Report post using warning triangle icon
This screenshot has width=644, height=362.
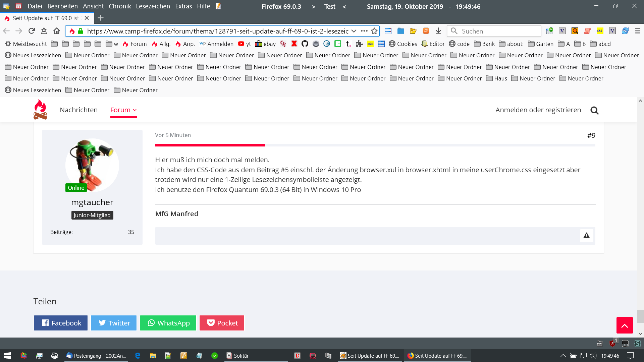(x=586, y=236)
